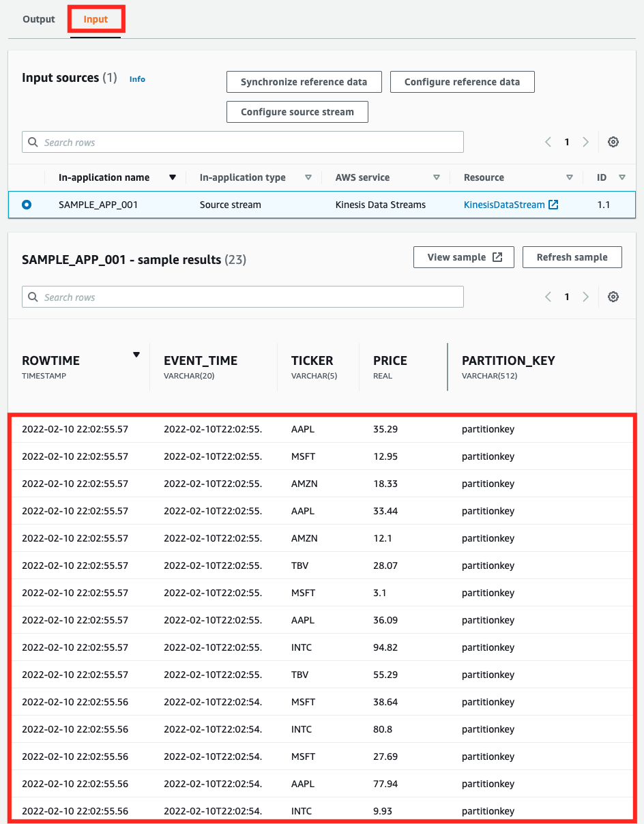Switch to the Output tab
The height and width of the screenshot is (824, 644).
click(x=38, y=19)
